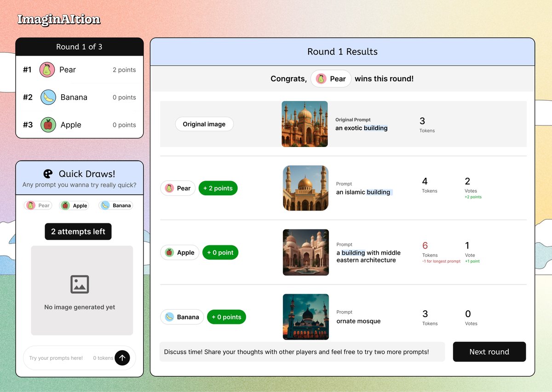Image resolution: width=552 pixels, height=392 pixels.
Task: Click the prompt text an islamic building
Action: (363, 192)
